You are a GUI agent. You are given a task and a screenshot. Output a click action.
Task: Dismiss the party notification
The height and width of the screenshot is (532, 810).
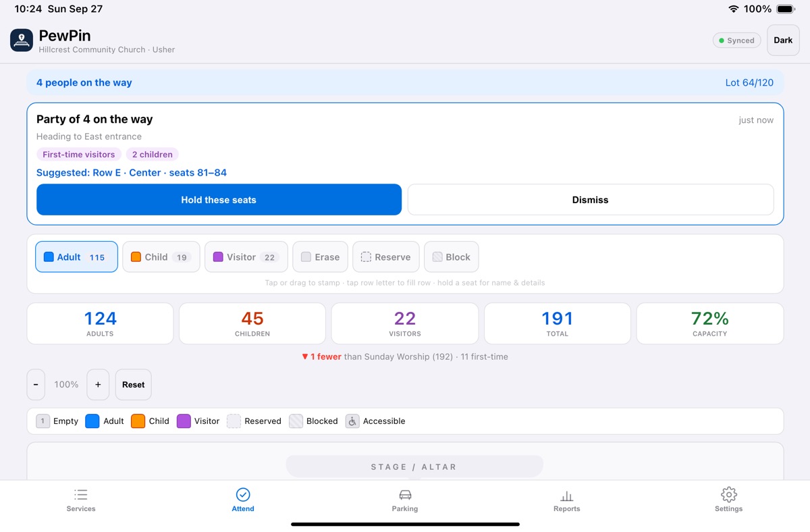point(591,200)
